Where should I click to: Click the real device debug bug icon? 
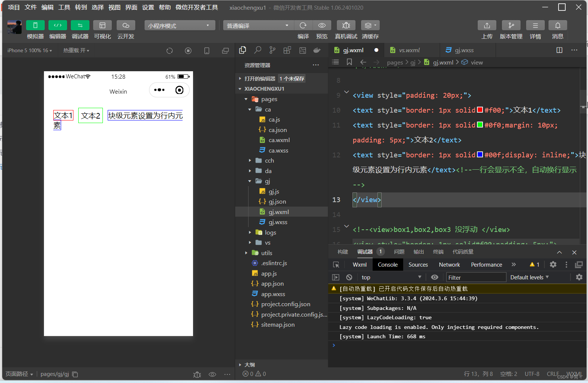(x=346, y=25)
